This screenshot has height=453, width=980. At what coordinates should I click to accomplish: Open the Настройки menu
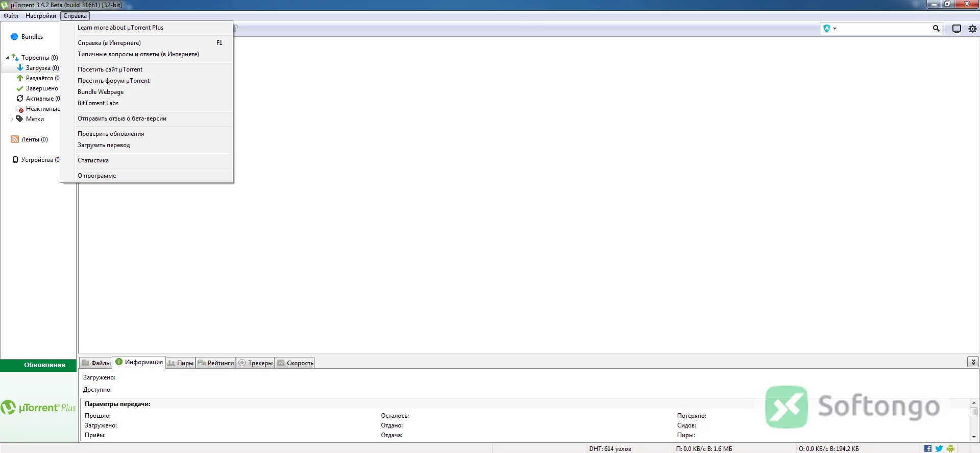point(41,16)
